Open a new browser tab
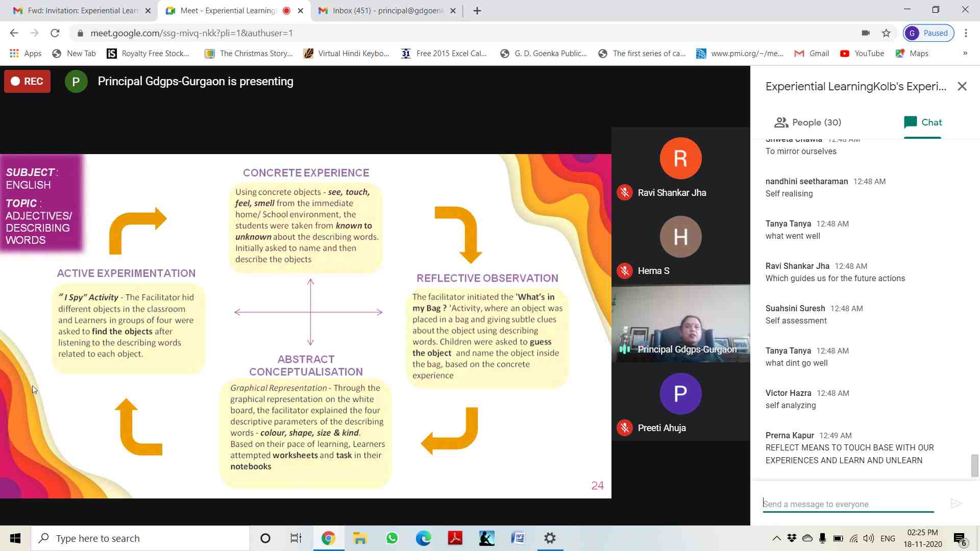980x551 pixels. point(477,11)
